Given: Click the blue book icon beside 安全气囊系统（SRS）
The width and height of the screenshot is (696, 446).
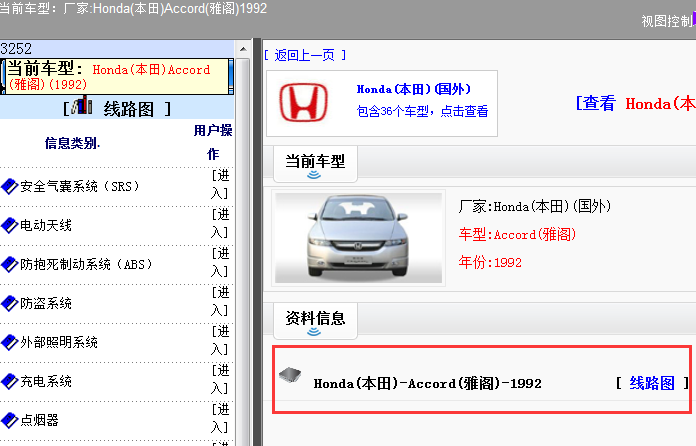Looking at the screenshot, I should click(x=9, y=187).
